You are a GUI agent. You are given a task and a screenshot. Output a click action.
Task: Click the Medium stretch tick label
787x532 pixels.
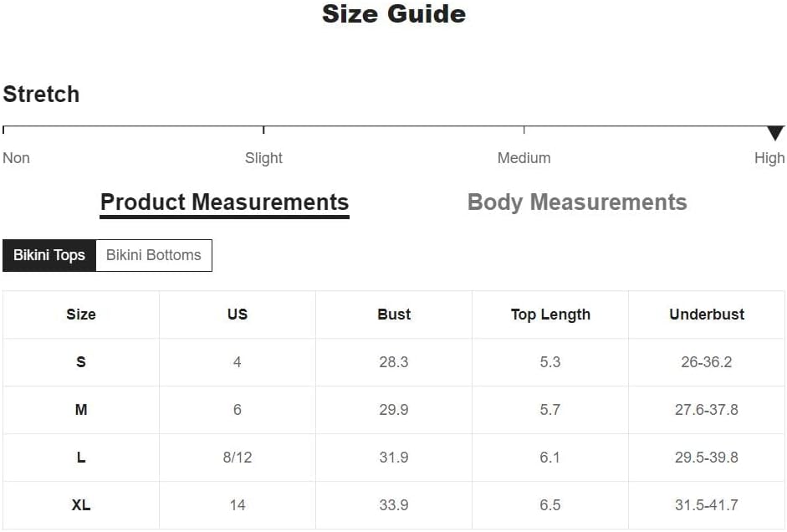524,158
